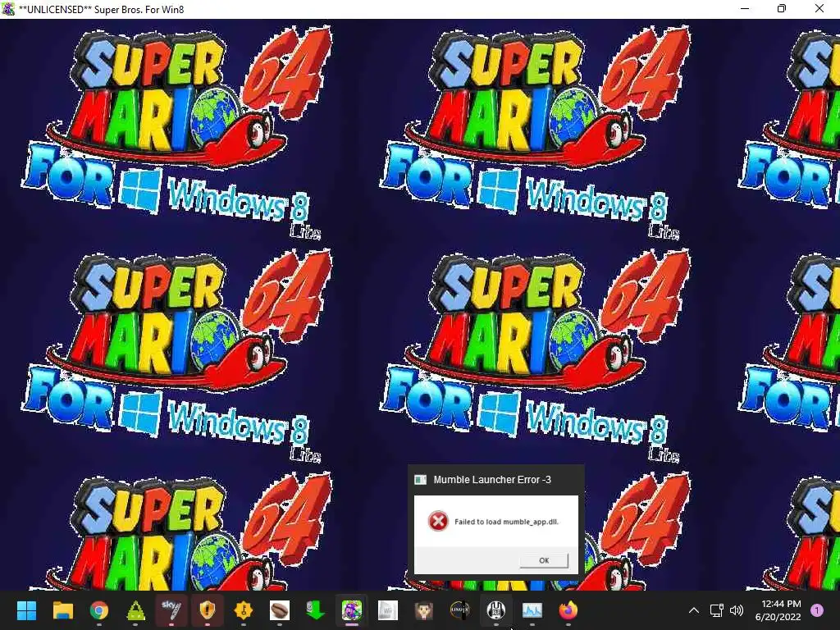Click the Mumble Launcher Error title bar icon

click(x=421, y=479)
